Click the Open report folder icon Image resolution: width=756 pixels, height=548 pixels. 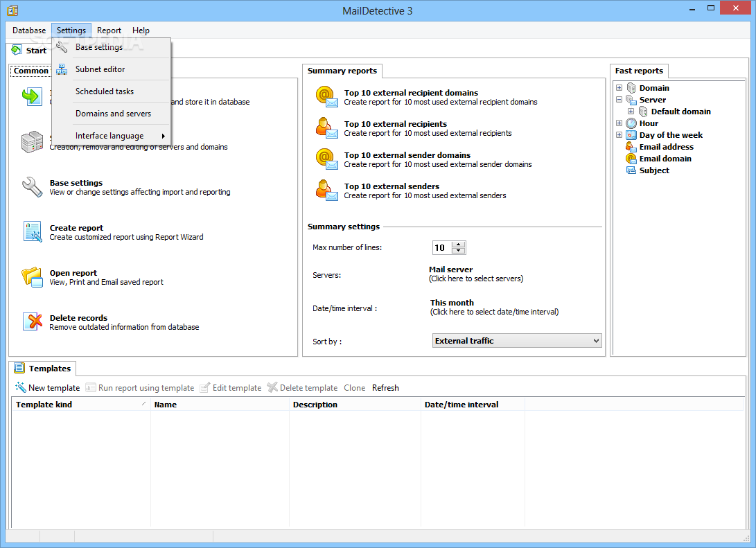[x=33, y=277]
